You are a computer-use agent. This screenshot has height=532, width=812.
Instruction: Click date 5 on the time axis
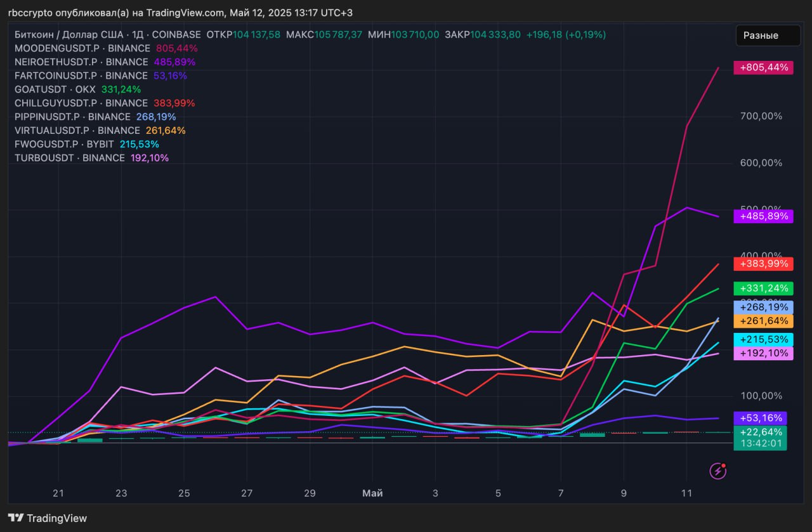click(x=497, y=493)
